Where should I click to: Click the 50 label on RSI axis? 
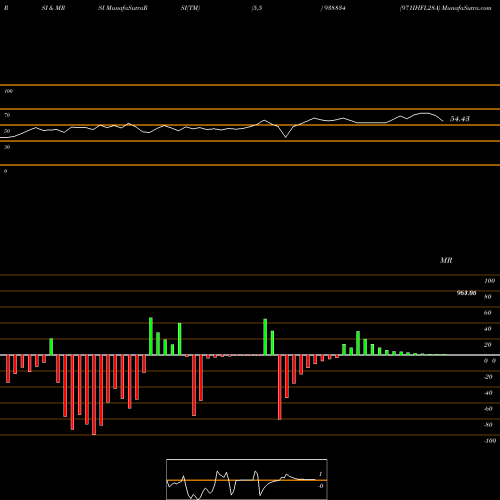[7, 131]
